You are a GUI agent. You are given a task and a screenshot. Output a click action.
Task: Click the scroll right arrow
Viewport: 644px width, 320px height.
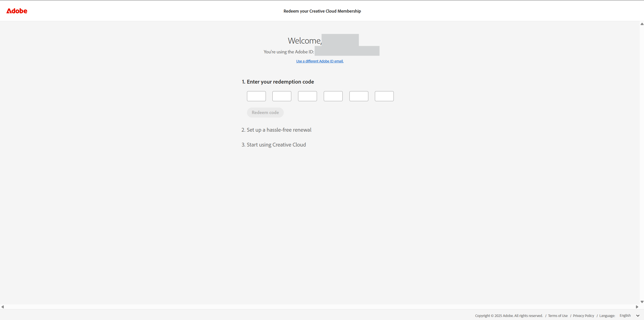coord(637,307)
